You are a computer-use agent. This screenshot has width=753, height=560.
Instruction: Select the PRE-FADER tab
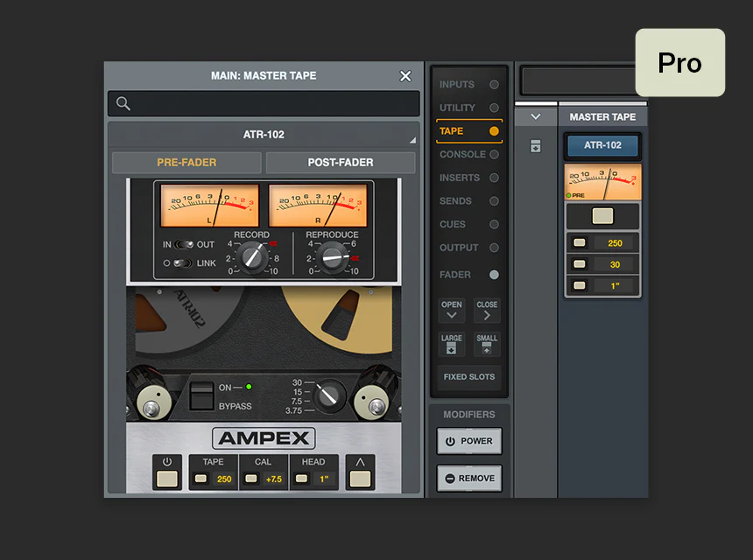tap(186, 162)
